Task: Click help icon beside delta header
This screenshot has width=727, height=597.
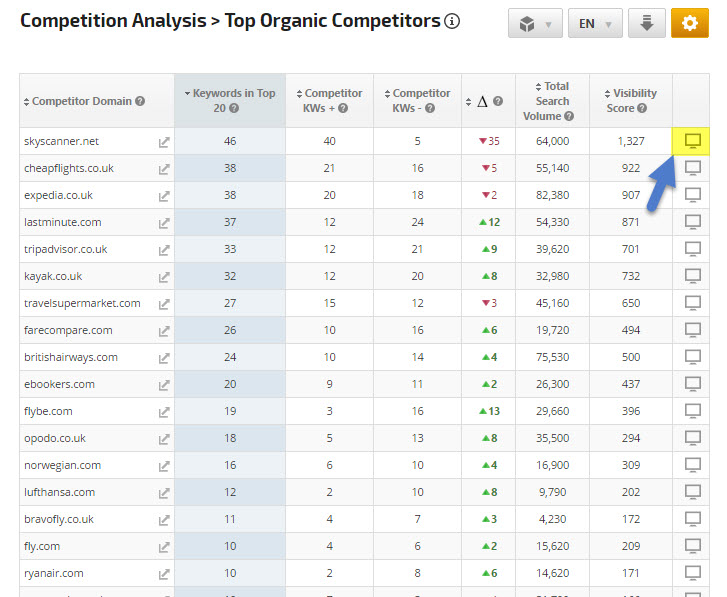Action: click(497, 101)
